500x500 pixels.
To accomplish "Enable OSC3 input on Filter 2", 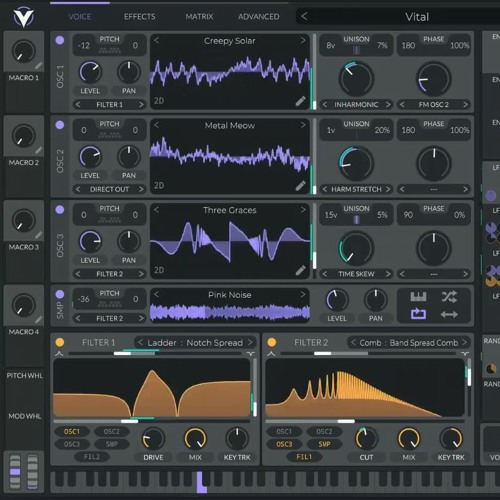I will pyautogui.click(x=284, y=444).
